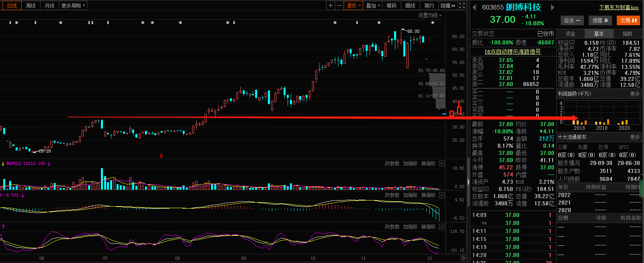Viewport: 644px width, 263px height.
Task: Switch to the 基本 tab
Action: pyautogui.click(x=599, y=34)
